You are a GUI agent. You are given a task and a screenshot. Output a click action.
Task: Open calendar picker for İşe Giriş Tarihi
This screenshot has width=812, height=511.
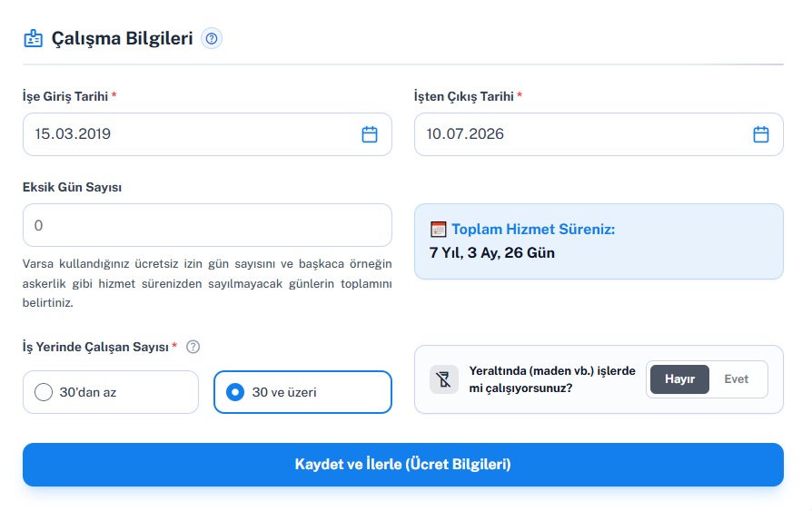coord(370,134)
